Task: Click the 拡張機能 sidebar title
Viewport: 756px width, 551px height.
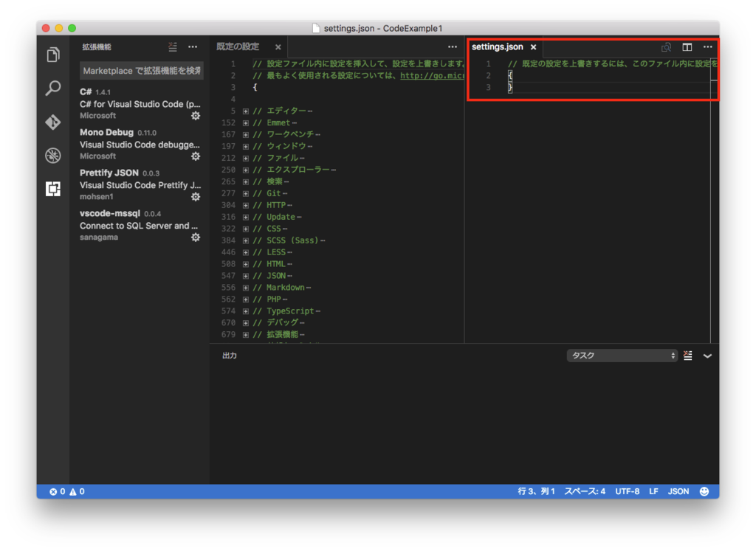Action: 97,46
